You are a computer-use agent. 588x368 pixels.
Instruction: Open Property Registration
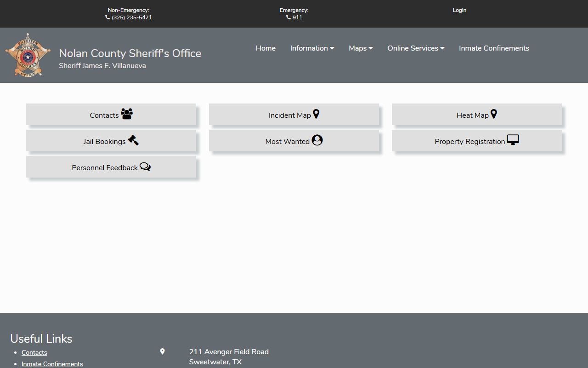[x=477, y=141]
